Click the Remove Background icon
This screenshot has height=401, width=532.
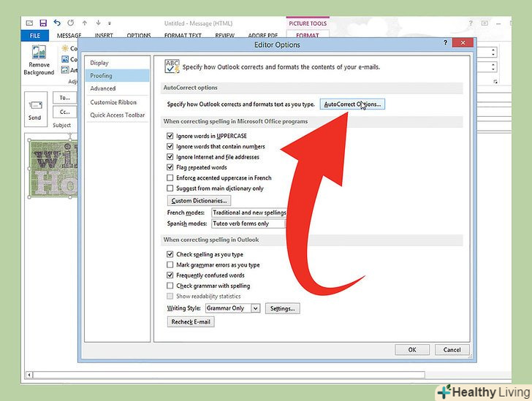[39, 53]
